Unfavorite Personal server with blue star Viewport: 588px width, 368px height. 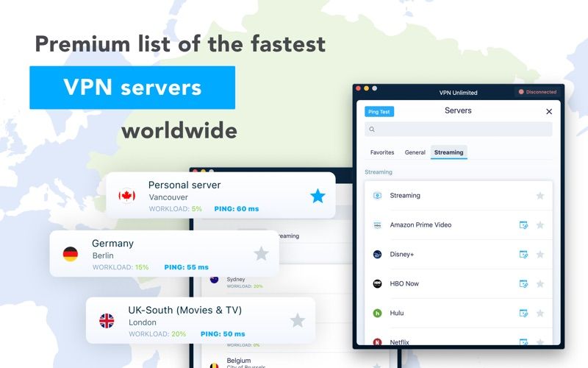click(x=318, y=196)
